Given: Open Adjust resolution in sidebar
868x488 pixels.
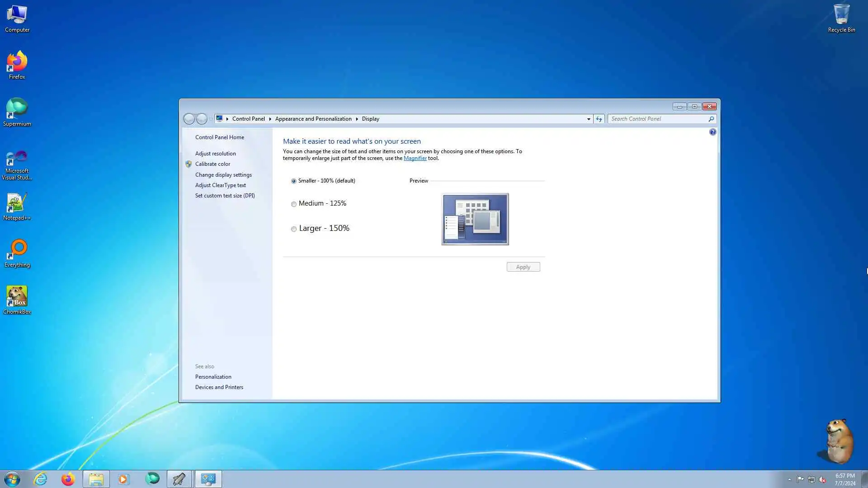Looking at the screenshot, I should [215, 154].
